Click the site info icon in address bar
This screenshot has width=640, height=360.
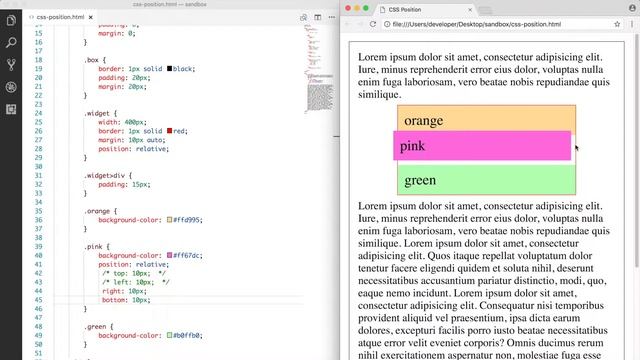(x=387, y=24)
